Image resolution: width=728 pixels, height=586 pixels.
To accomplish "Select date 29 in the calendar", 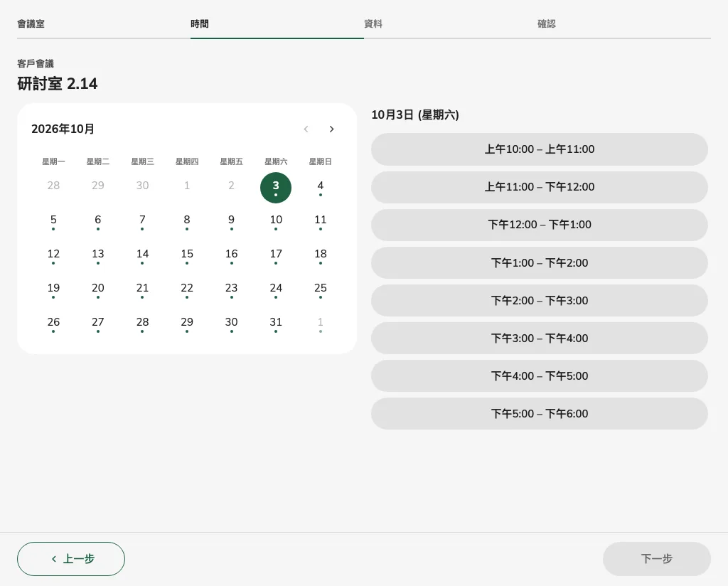I will tap(187, 324).
